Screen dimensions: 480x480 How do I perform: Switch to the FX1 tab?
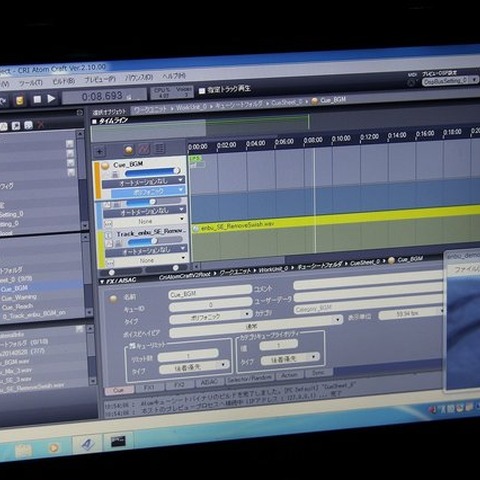[x=149, y=388]
